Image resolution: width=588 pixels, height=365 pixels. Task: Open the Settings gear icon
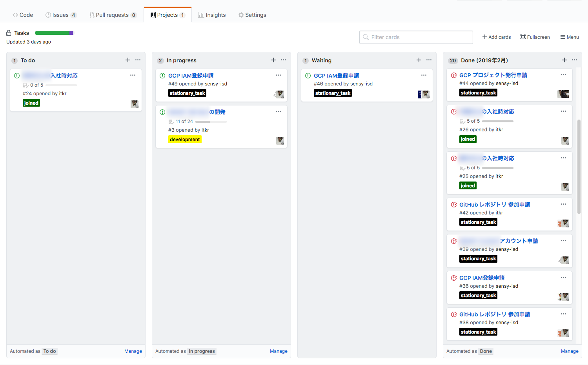pyautogui.click(x=241, y=15)
